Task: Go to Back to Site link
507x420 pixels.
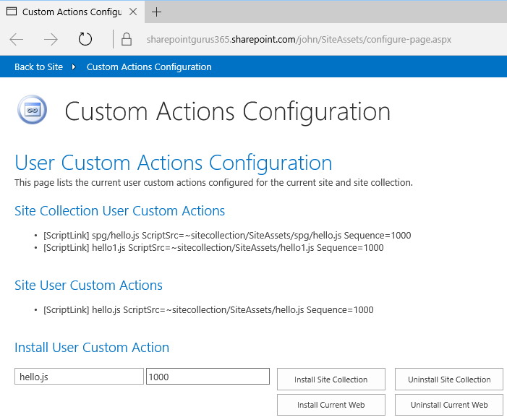Action: tap(38, 67)
